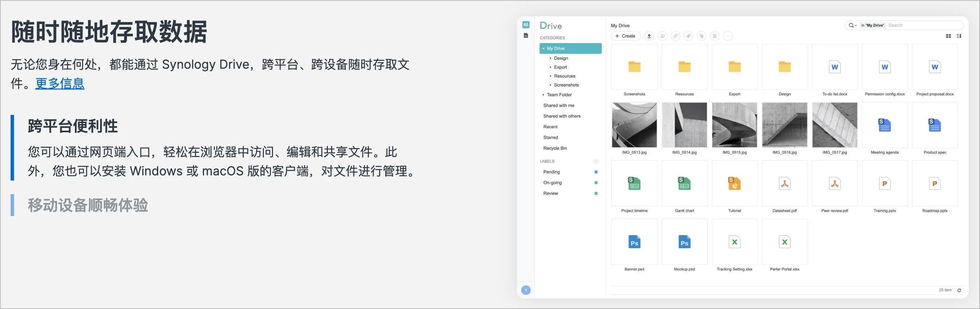Collapse the My Drive tree node
The width and height of the screenshot is (980, 309).
[543, 49]
